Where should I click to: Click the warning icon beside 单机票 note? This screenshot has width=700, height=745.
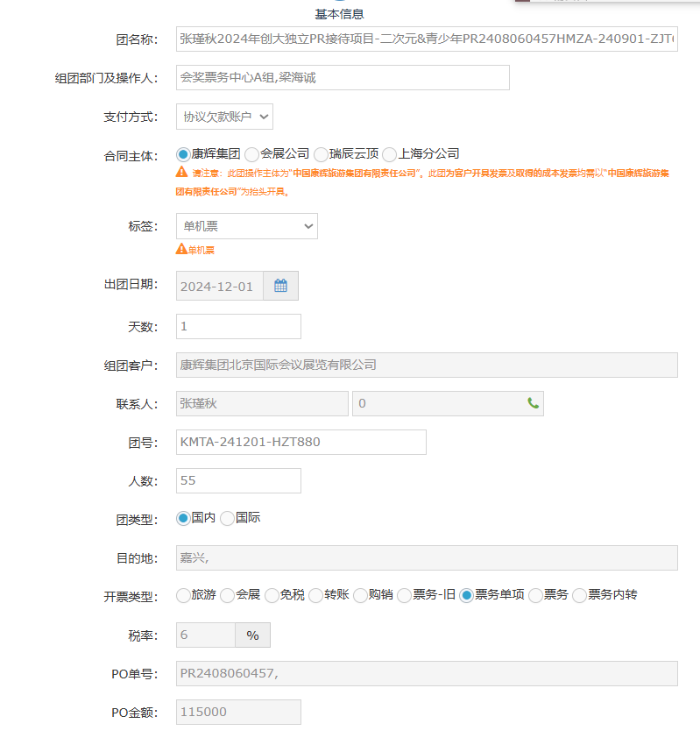click(x=181, y=249)
